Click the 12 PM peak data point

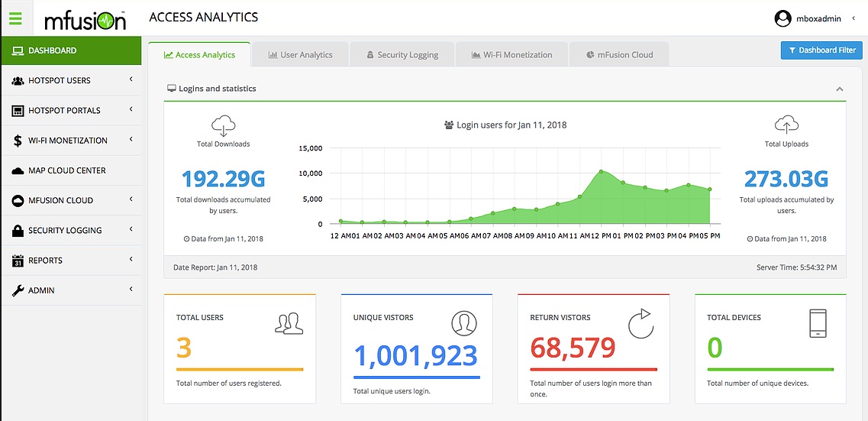pos(601,172)
